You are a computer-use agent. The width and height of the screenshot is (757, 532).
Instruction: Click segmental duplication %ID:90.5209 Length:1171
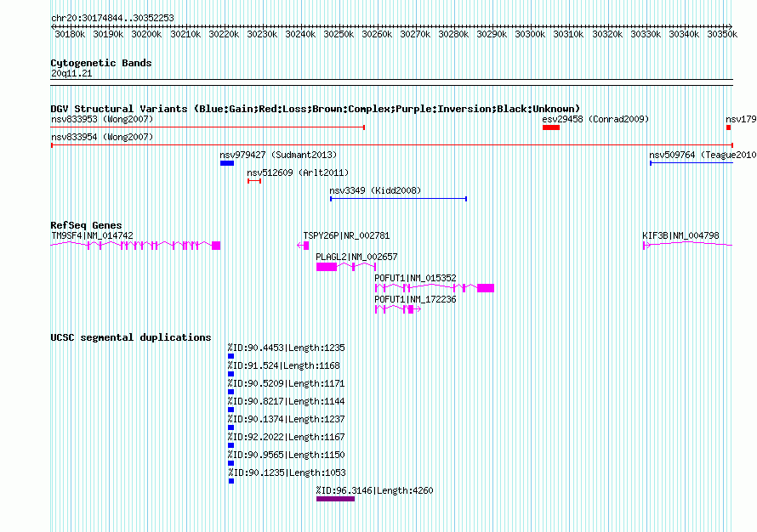[287, 383]
